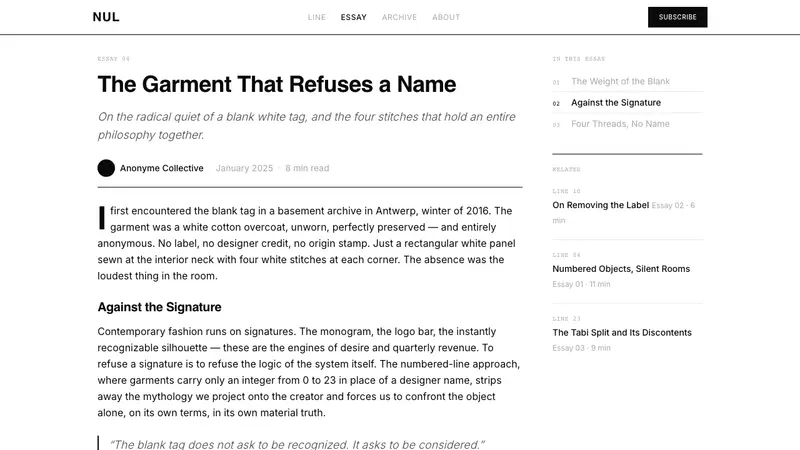Screen dimensions: 800x450
Task: Open the ABOUT nav item
Action: (x=446, y=17)
